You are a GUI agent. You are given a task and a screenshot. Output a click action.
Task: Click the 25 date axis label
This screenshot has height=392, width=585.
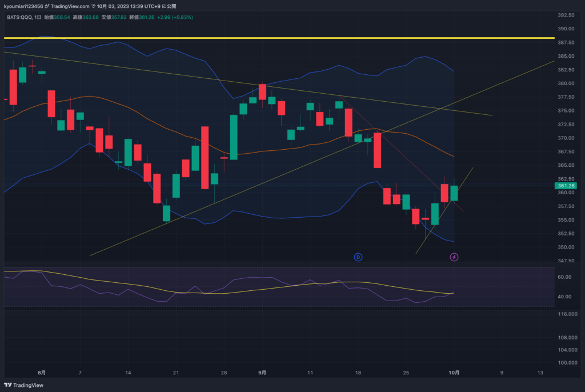406,373
